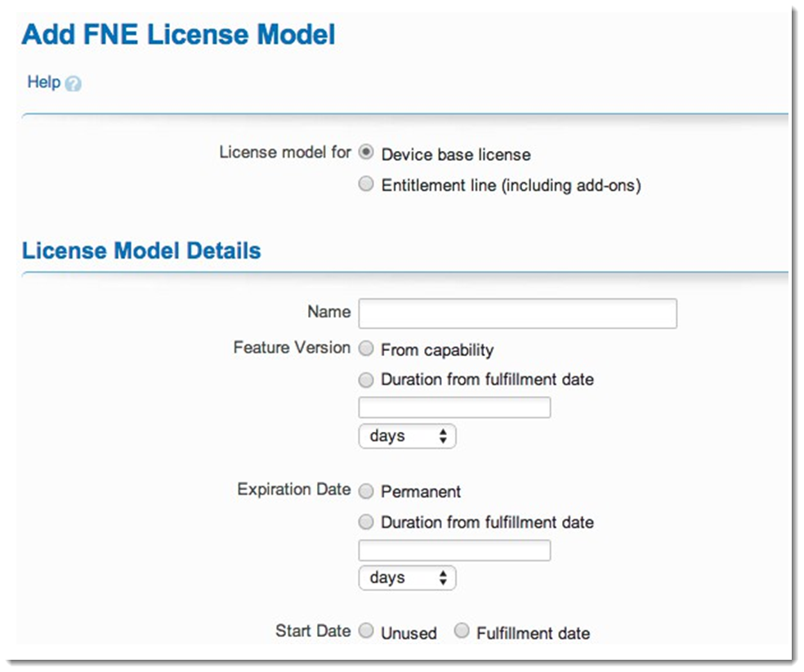Open Feature Version days unit dropdown
This screenshot has height=672, width=804.
407,436
